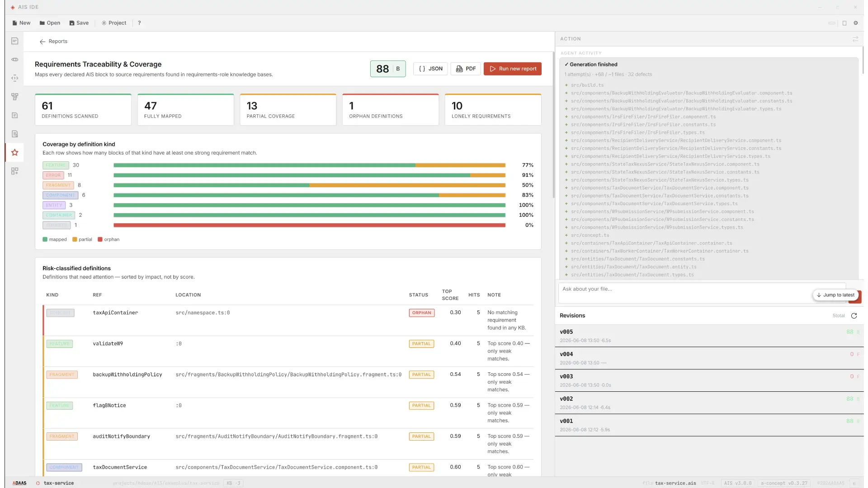Open help with the question mark
The height and width of the screenshot is (488, 868).
point(139,23)
